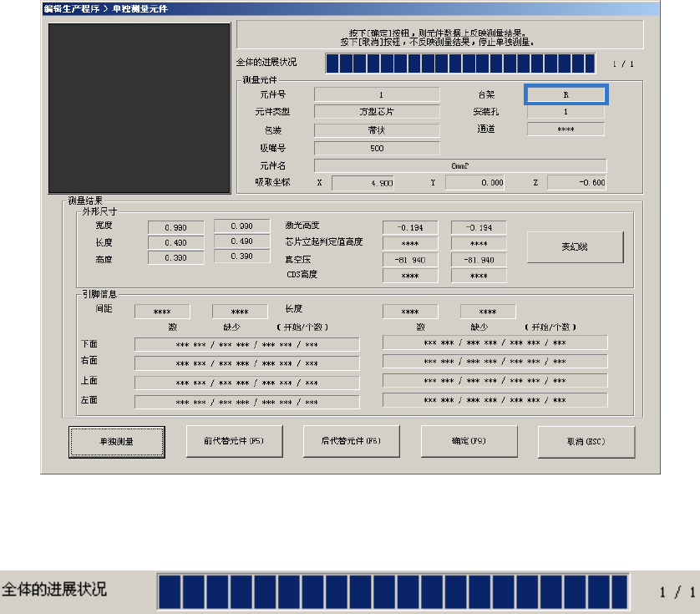
Task: Click the 后代替元件 (F6) button
Action: click(x=352, y=441)
